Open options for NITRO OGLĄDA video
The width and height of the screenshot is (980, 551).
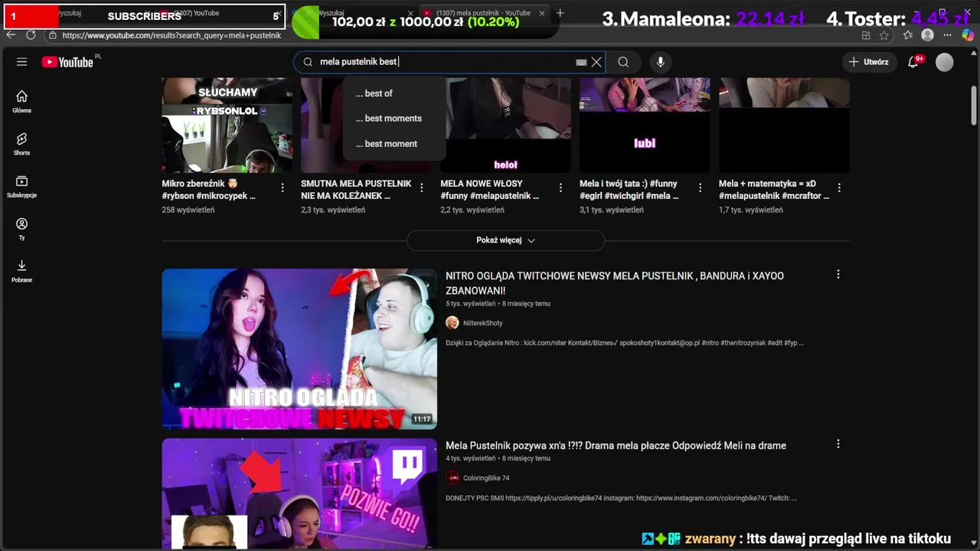pyautogui.click(x=838, y=274)
